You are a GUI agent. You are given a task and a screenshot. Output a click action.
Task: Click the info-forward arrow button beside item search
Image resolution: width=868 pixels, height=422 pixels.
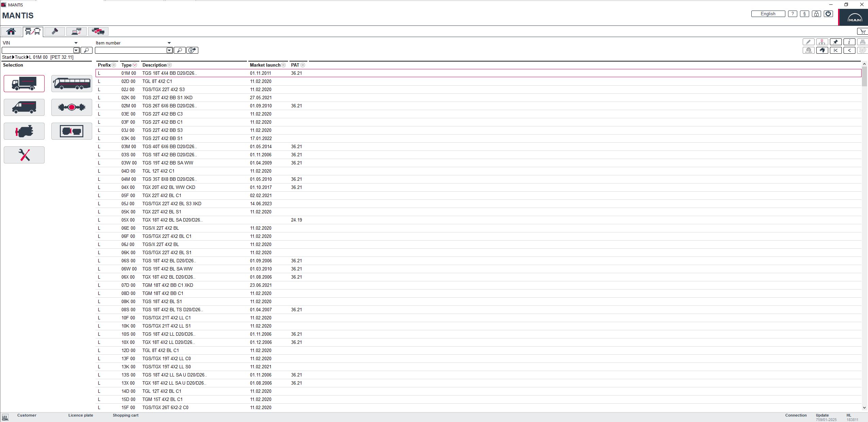point(193,50)
